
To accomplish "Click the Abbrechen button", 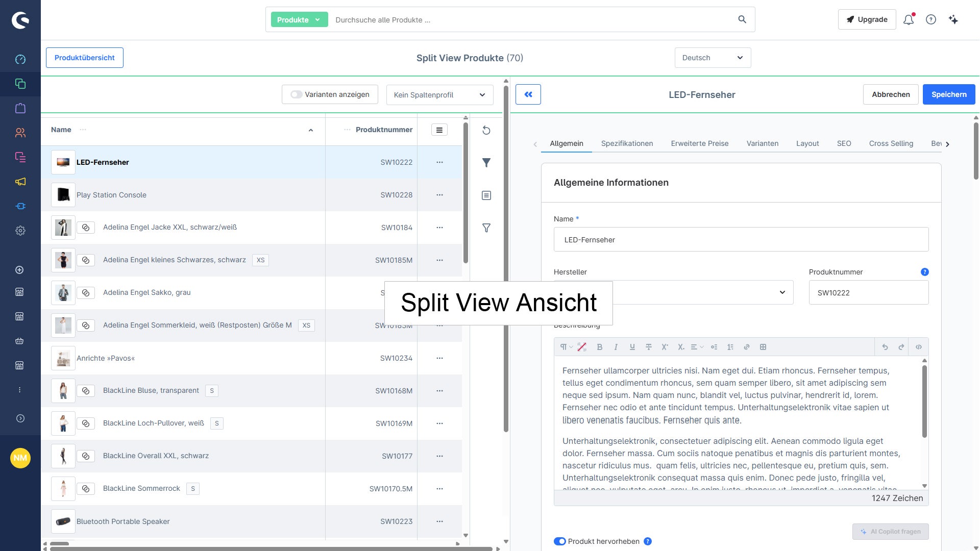I will 891,94.
